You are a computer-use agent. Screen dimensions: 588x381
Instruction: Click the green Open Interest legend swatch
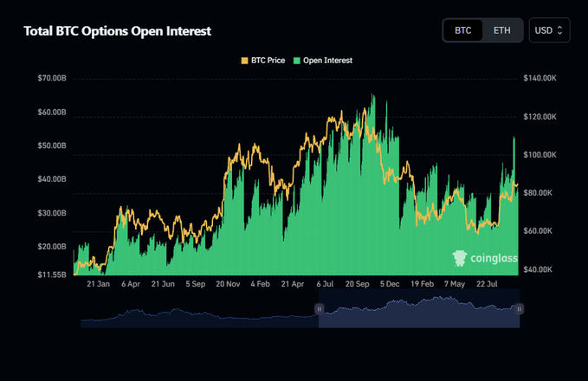297,61
